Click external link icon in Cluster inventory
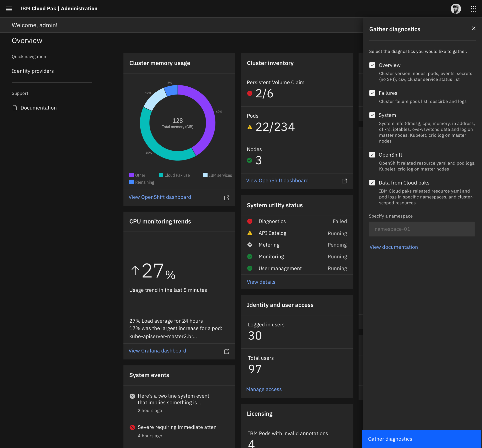482x448 pixels. click(x=344, y=181)
